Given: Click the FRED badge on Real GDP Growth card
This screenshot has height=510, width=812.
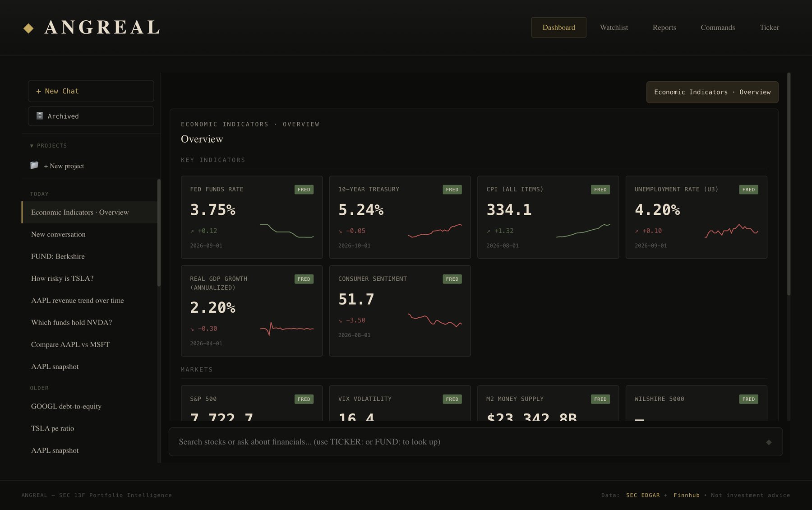Looking at the screenshot, I should click(304, 279).
